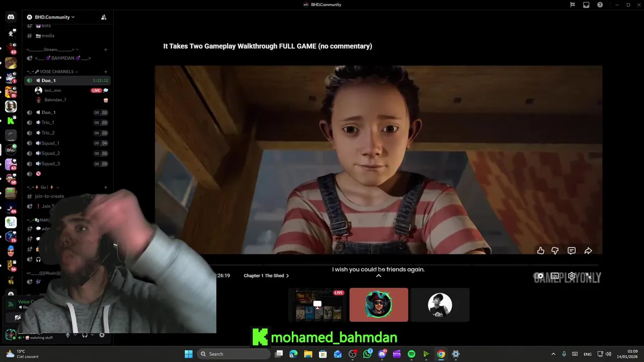
Task: Switch to Google Chrome on taskbar
Action: [x=441, y=354]
